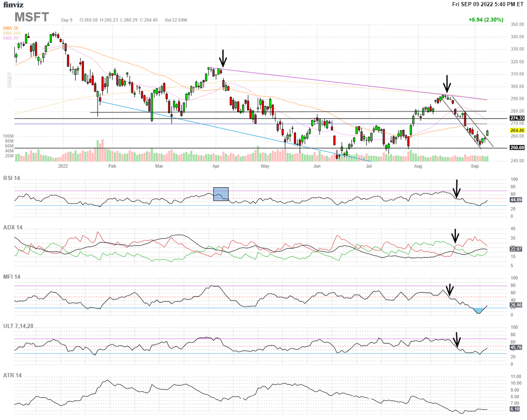Click the SMA 20 legend label
The height and width of the screenshot is (420, 527).
[11, 38]
